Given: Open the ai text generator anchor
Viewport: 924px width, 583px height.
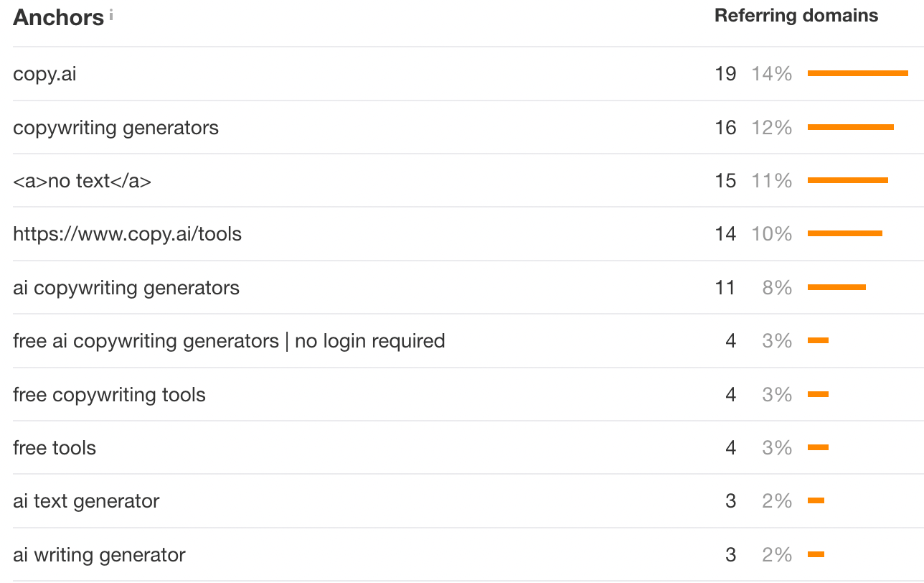Looking at the screenshot, I should pyautogui.click(x=86, y=501).
